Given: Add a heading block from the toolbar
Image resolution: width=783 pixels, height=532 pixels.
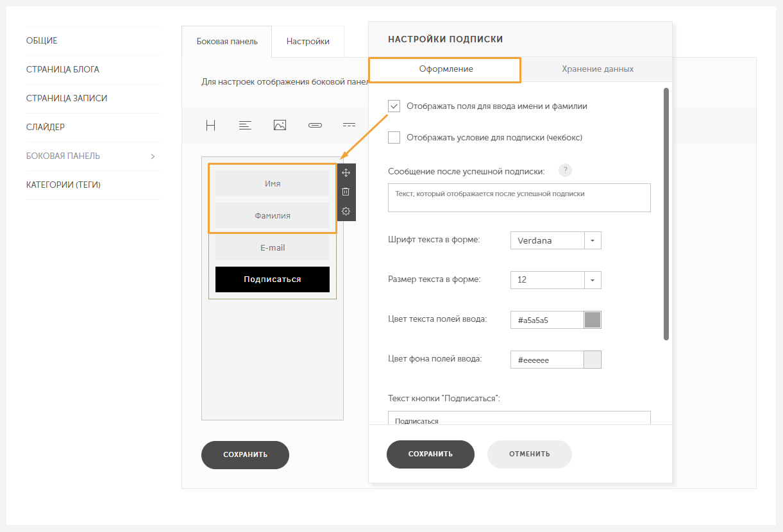Looking at the screenshot, I should tap(210, 126).
